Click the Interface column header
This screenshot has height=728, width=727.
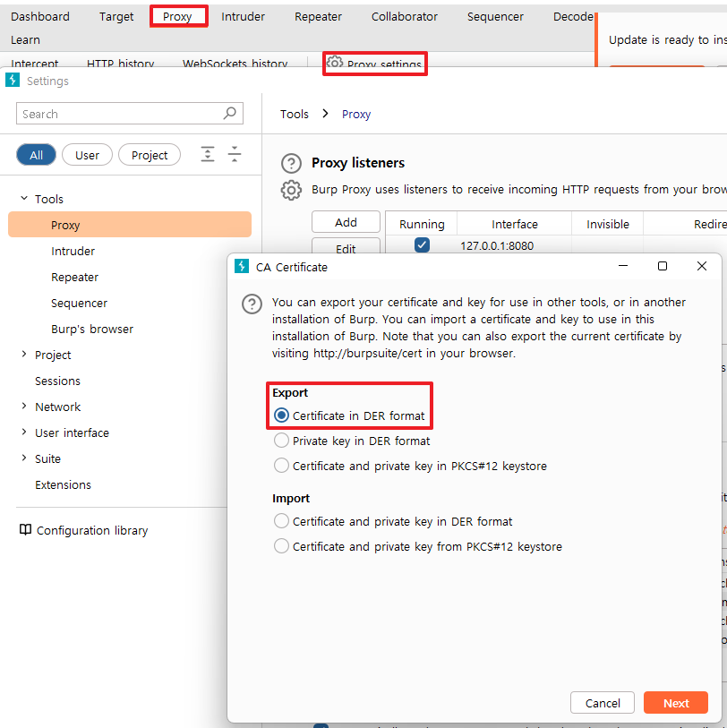[515, 224]
